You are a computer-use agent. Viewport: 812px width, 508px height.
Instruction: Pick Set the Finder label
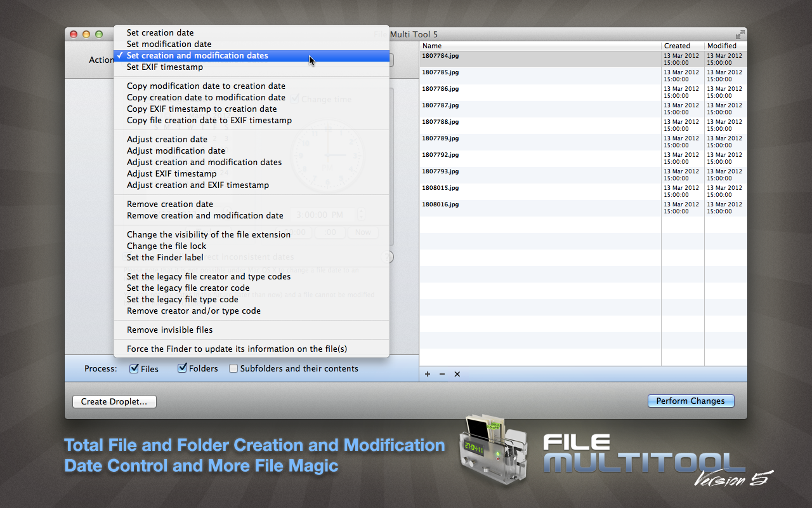coord(251,258)
